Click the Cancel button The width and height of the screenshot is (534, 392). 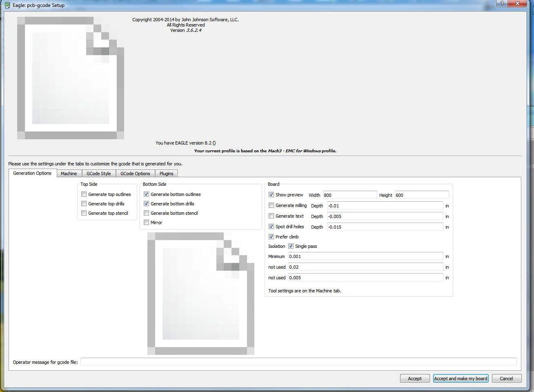(x=506, y=379)
